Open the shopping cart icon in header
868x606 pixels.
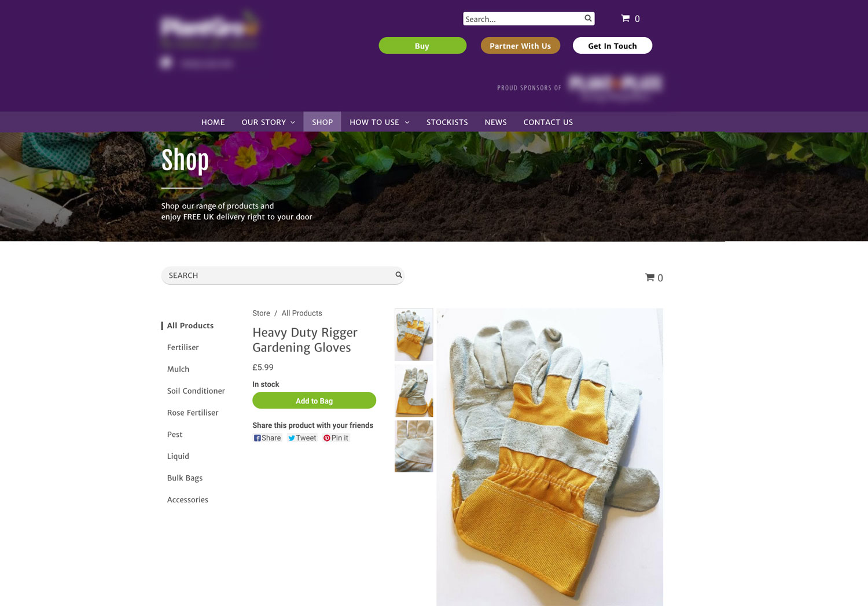click(x=626, y=19)
